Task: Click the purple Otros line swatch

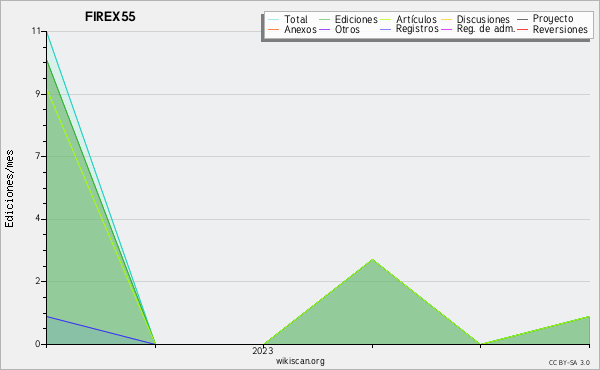Action: (x=324, y=29)
